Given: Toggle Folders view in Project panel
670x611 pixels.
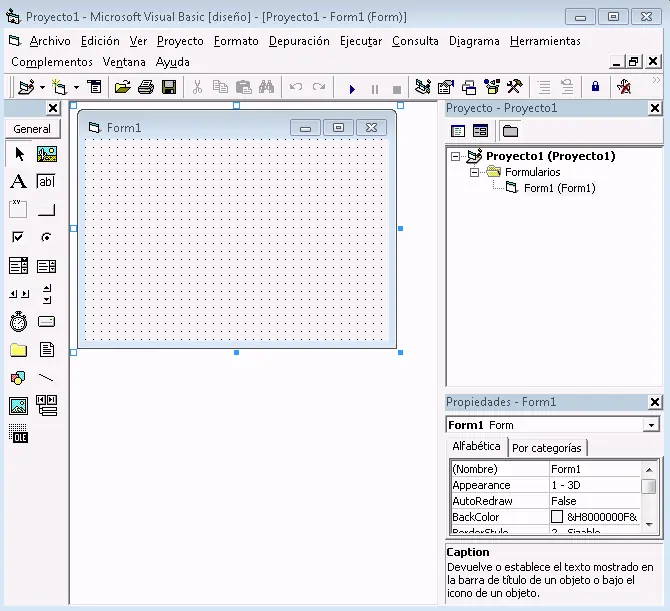Looking at the screenshot, I should tap(510, 131).
